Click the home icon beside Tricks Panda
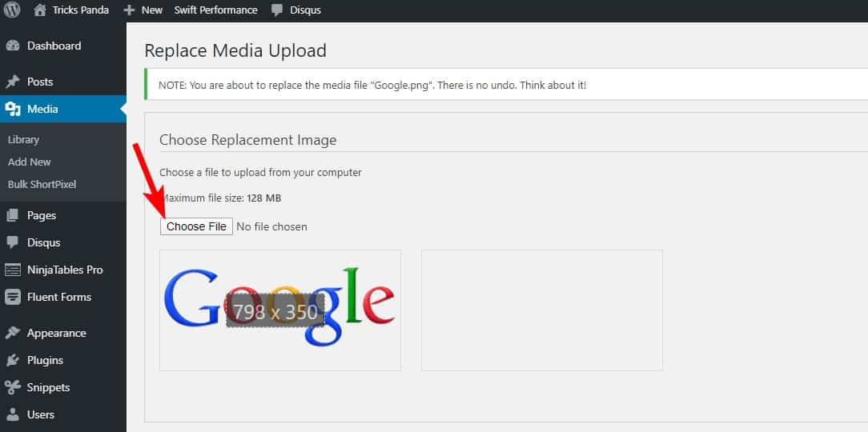The width and height of the screenshot is (868, 432). pyautogui.click(x=40, y=10)
